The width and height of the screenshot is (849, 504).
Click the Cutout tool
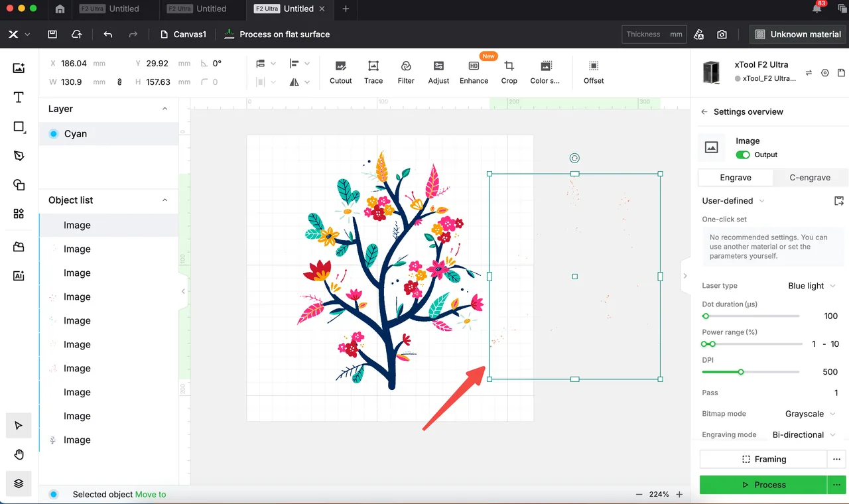pos(341,72)
